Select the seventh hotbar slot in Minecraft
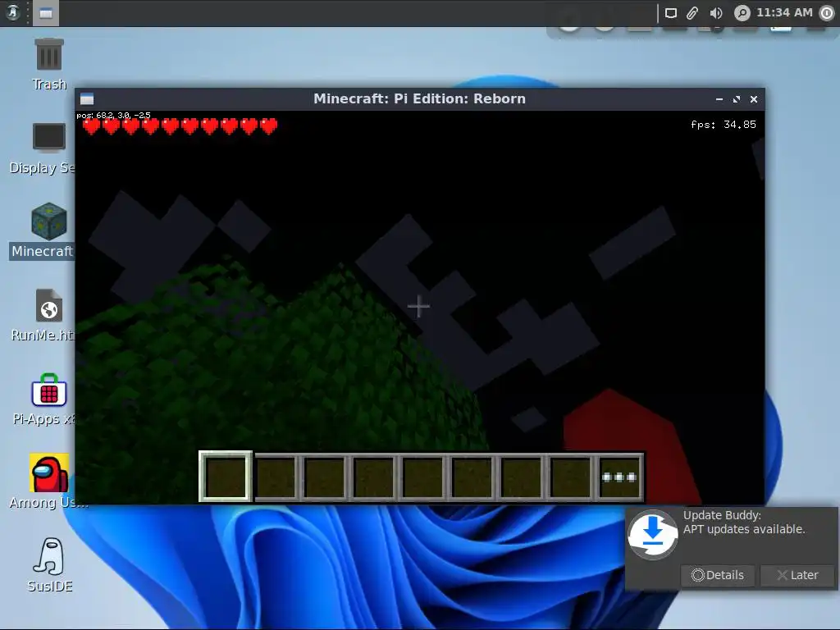The image size is (840, 630). [x=521, y=477]
